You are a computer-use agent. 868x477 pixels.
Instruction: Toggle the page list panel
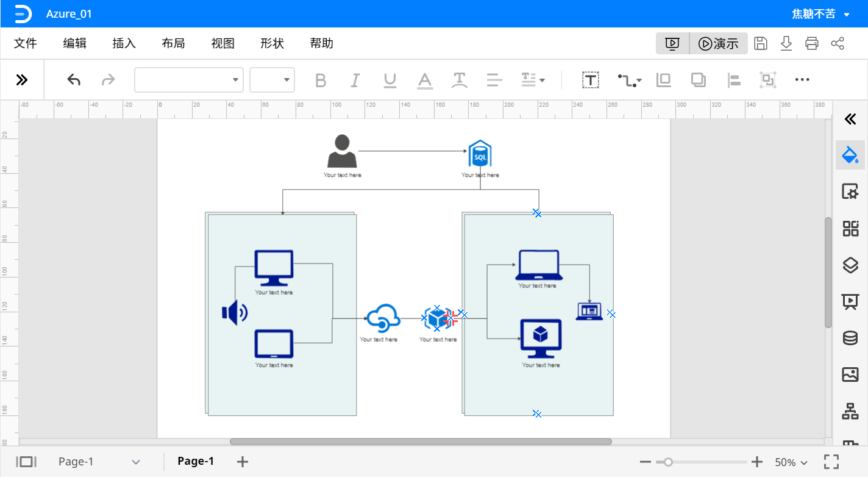(x=26, y=462)
